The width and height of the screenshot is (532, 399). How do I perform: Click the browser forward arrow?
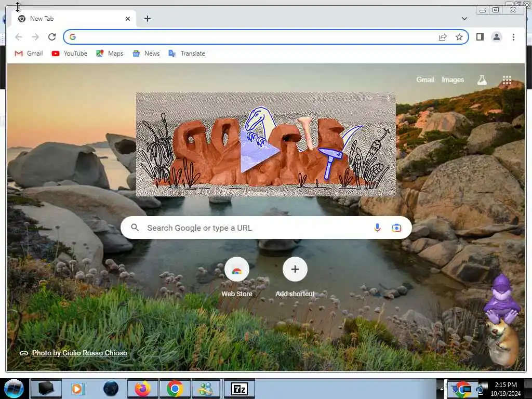(x=35, y=37)
